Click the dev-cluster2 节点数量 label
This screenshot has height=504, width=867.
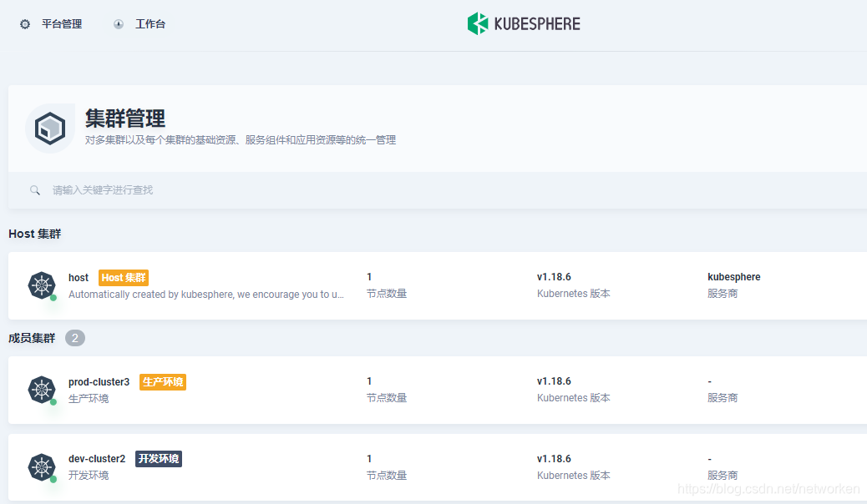pos(387,476)
